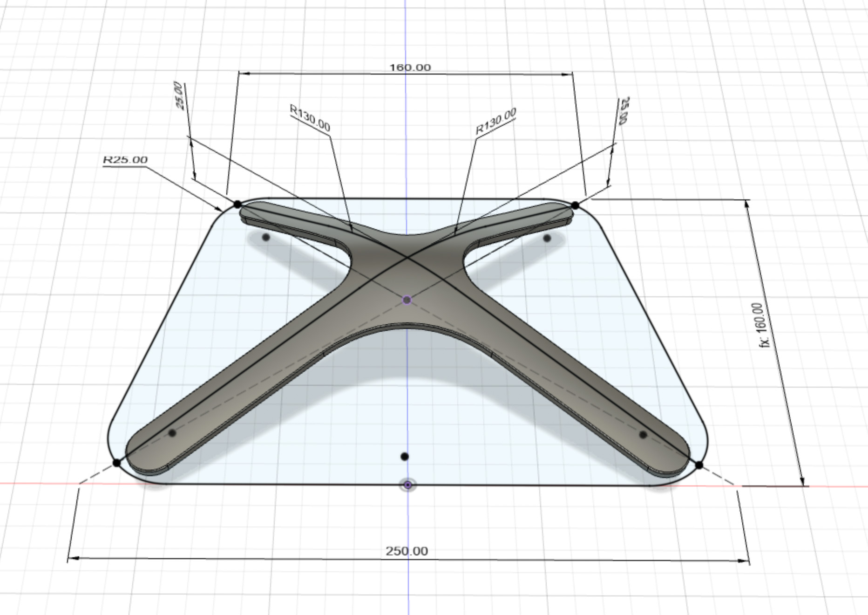The height and width of the screenshot is (615, 868).
Task: Select the right-side 25.00 dimension label
Action: (x=624, y=111)
